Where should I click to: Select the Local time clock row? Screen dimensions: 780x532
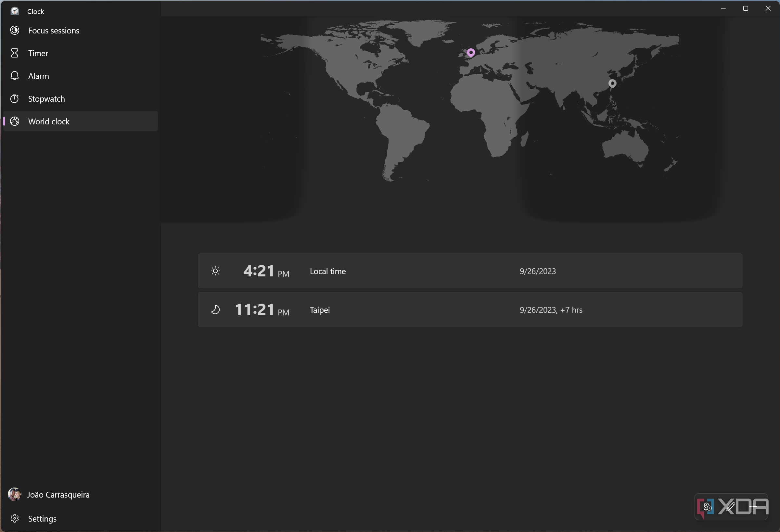click(470, 271)
